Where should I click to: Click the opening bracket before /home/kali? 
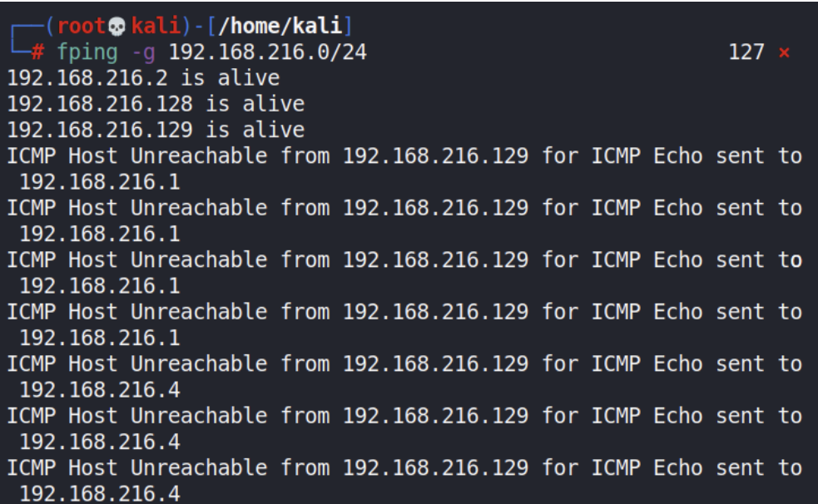[x=211, y=26]
